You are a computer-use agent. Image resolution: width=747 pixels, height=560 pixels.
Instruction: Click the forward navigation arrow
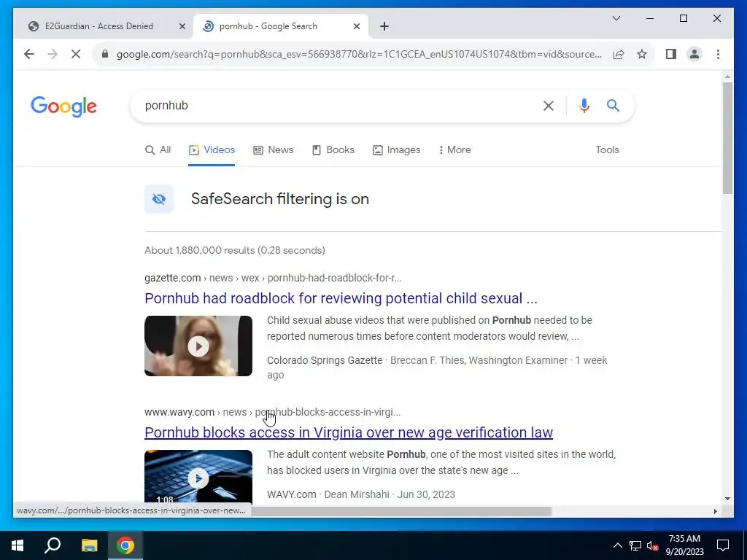(x=53, y=54)
